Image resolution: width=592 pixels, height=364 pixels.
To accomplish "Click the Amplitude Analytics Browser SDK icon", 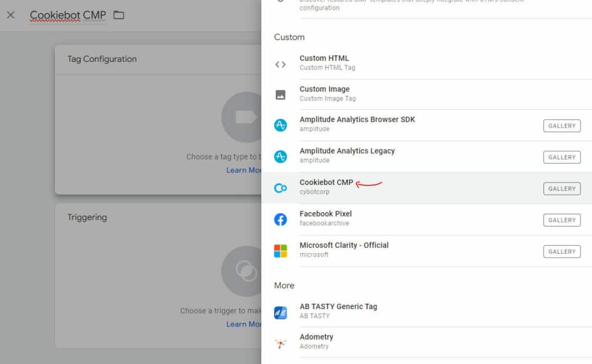I will pos(280,125).
